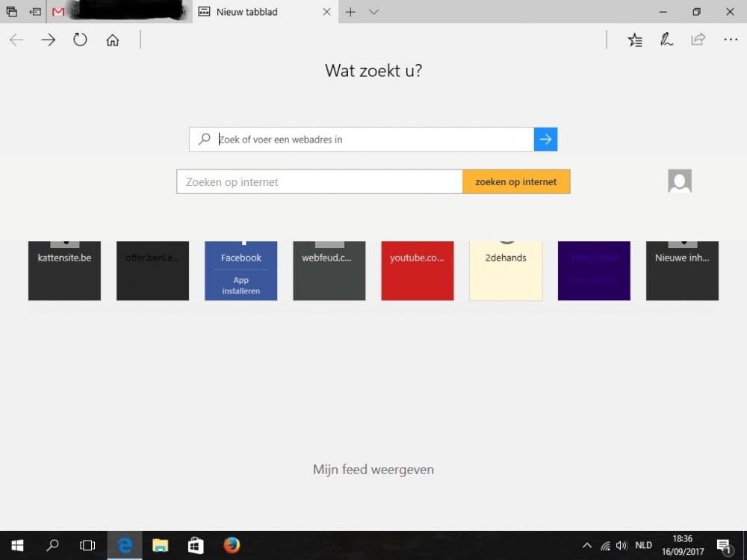
Task: Open the Favorites hub star icon
Action: pos(634,40)
